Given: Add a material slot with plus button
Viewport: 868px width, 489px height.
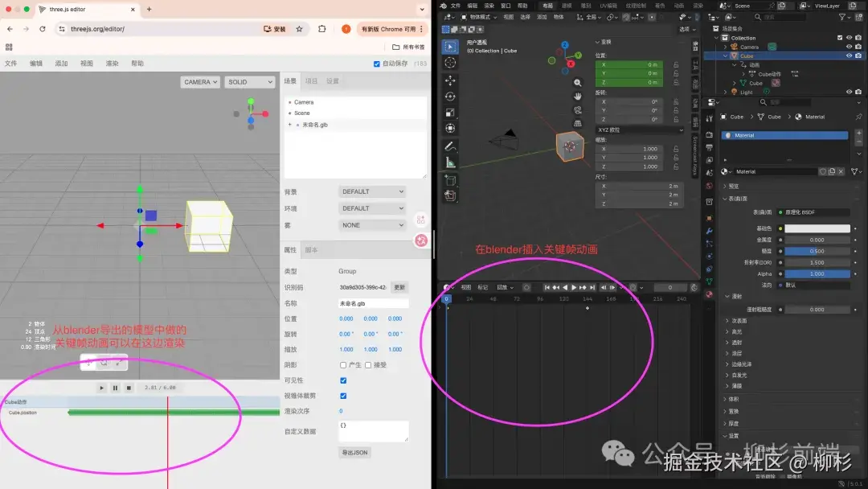Looking at the screenshot, I should pos(858,133).
